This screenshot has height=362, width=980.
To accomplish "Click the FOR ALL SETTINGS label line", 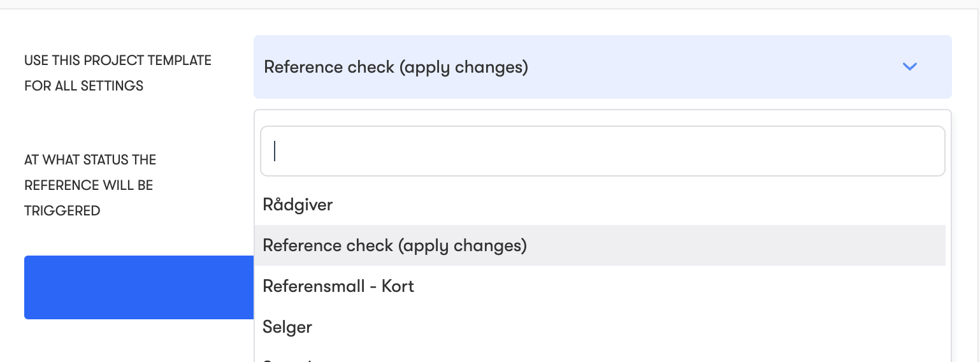I will coord(83,86).
